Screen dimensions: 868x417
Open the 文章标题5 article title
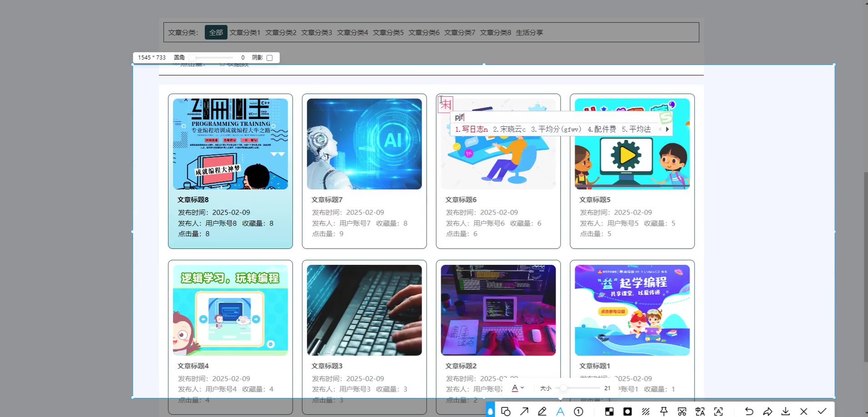[x=595, y=199]
